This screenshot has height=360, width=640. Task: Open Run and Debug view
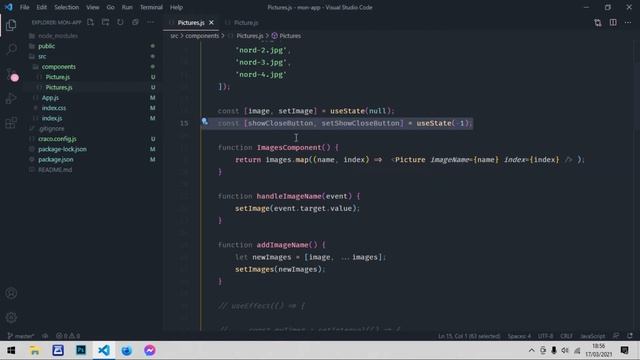(x=11, y=98)
